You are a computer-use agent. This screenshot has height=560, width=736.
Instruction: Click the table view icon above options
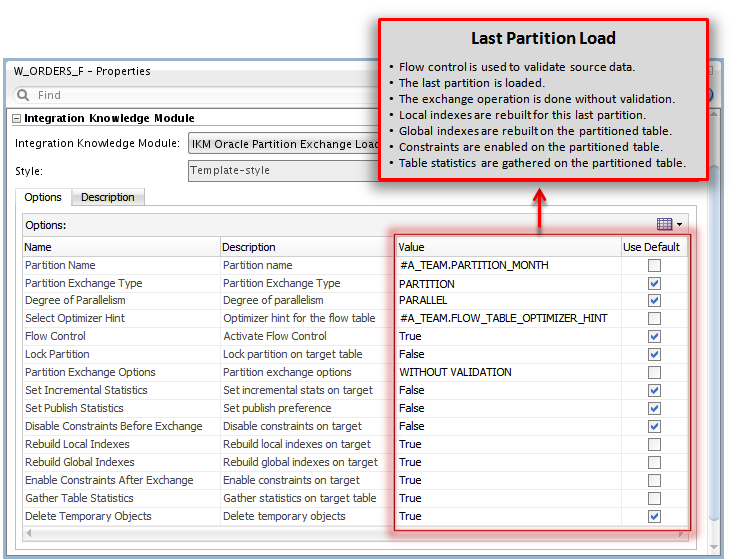click(665, 224)
